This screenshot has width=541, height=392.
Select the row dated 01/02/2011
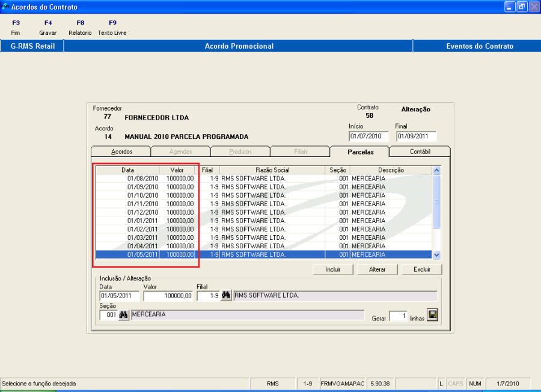pos(264,229)
